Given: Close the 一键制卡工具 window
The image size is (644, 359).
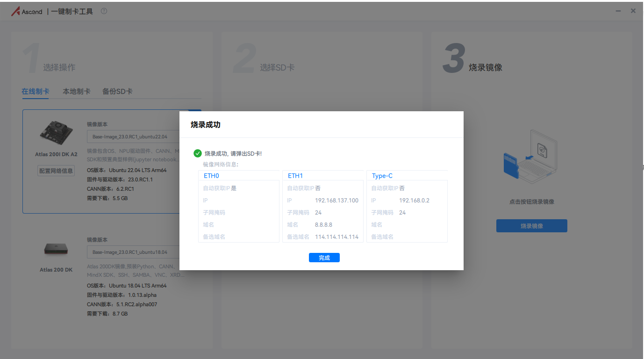Looking at the screenshot, I should (633, 11).
